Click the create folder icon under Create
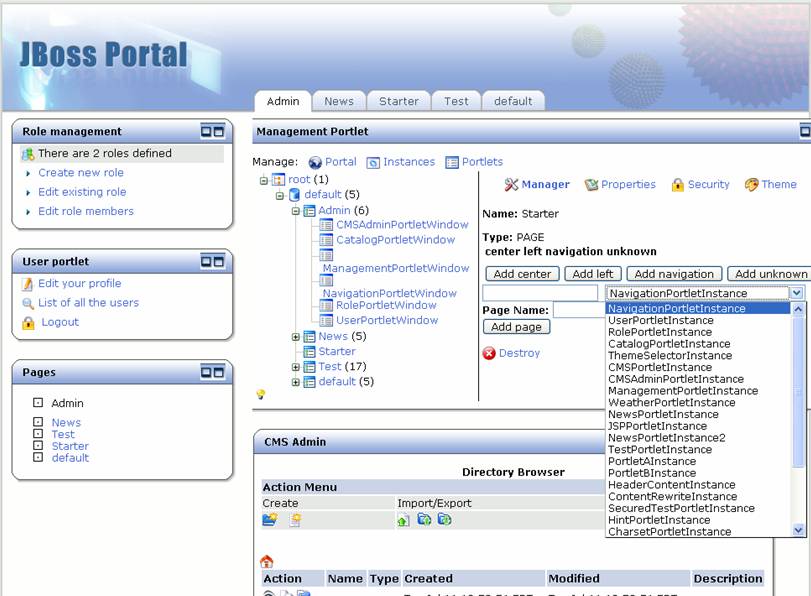Screen dimensions: 811x596 (270, 519)
